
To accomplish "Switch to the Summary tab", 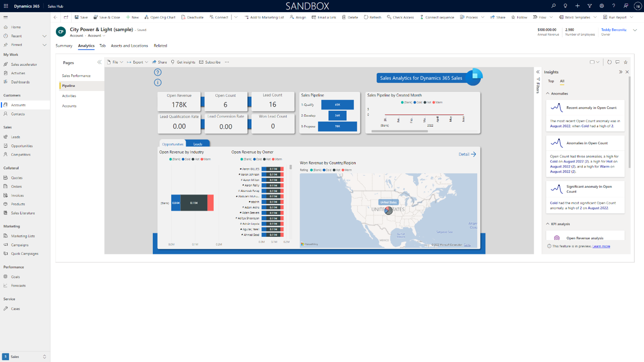I will pos(64,45).
